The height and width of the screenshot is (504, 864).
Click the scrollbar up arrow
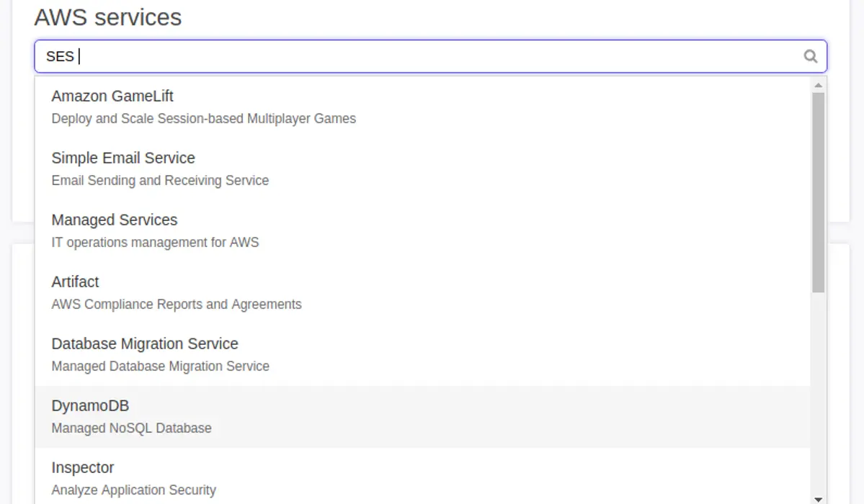tap(819, 85)
